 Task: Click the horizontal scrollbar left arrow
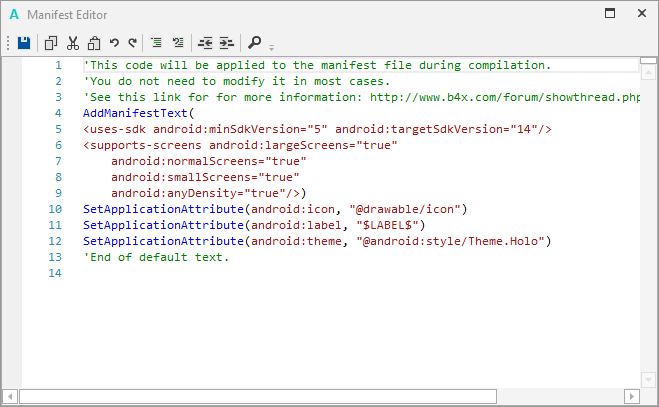(x=10, y=396)
